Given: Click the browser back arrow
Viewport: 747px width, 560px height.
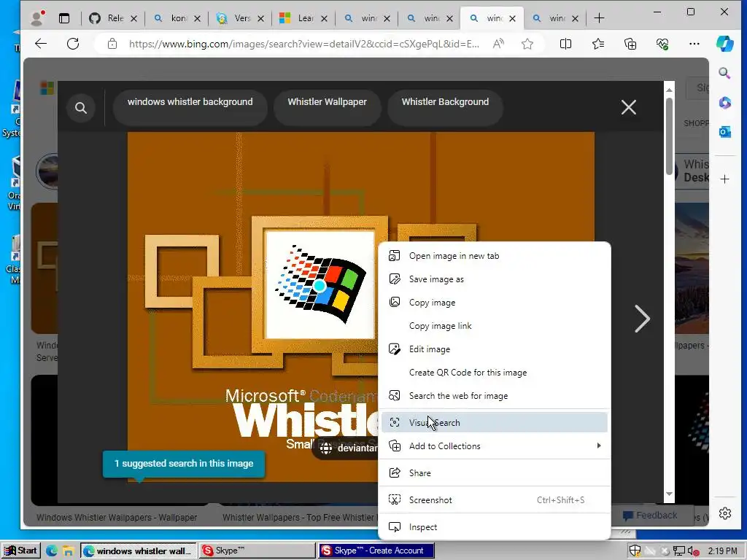Looking at the screenshot, I should (x=41, y=44).
